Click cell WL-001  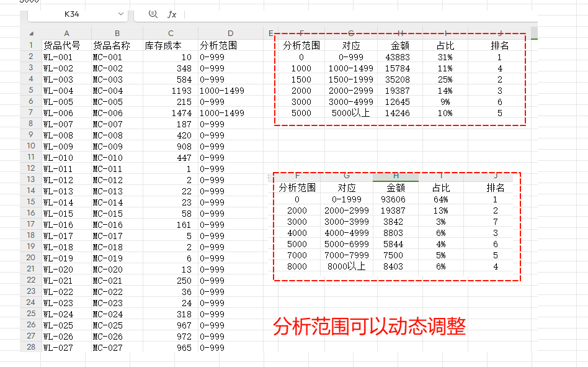coord(58,57)
